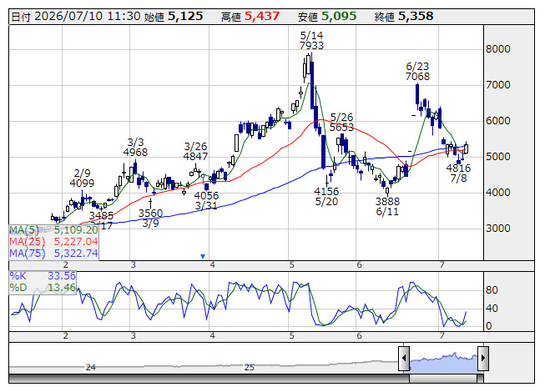Click the 終値 5,358 closing value
Screen dimensions: 545x392
[x=404, y=17]
